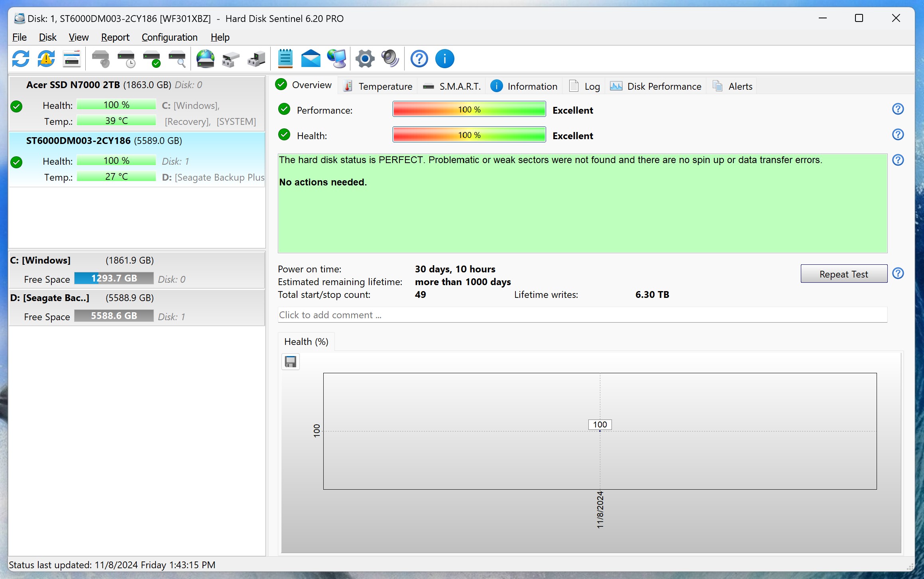The width and height of the screenshot is (924, 579).
Task: Click the 27 °C temperature bar
Action: [x=116, y=176]
